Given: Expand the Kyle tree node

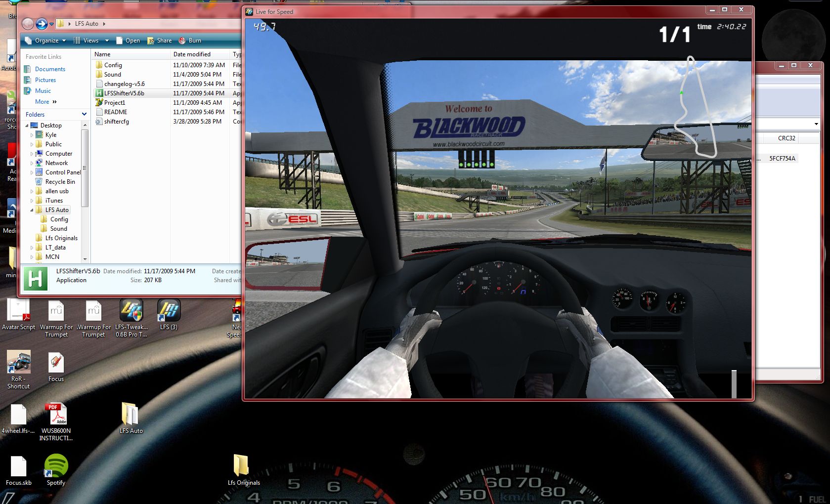Looking at the screenshot, I should click(x=32, y=135).
